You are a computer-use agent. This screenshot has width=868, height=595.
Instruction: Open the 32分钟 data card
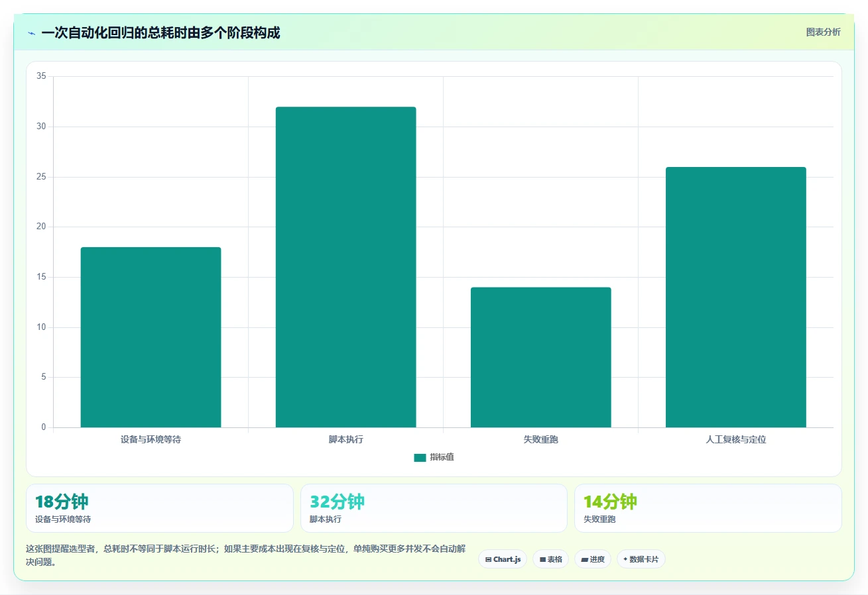[434, 508]
